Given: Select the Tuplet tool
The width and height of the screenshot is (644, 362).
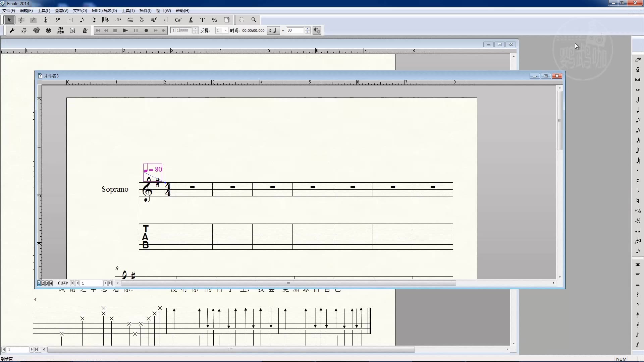Looking at the screenshot, I should coord(118,20).
